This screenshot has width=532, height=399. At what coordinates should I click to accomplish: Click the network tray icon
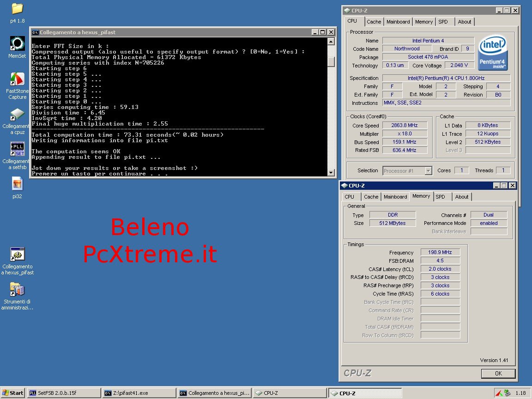(x=507, y=393)
